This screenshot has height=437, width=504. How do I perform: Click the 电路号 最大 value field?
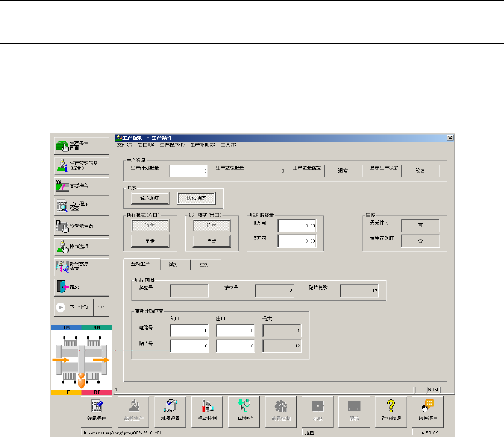(282, 330)
